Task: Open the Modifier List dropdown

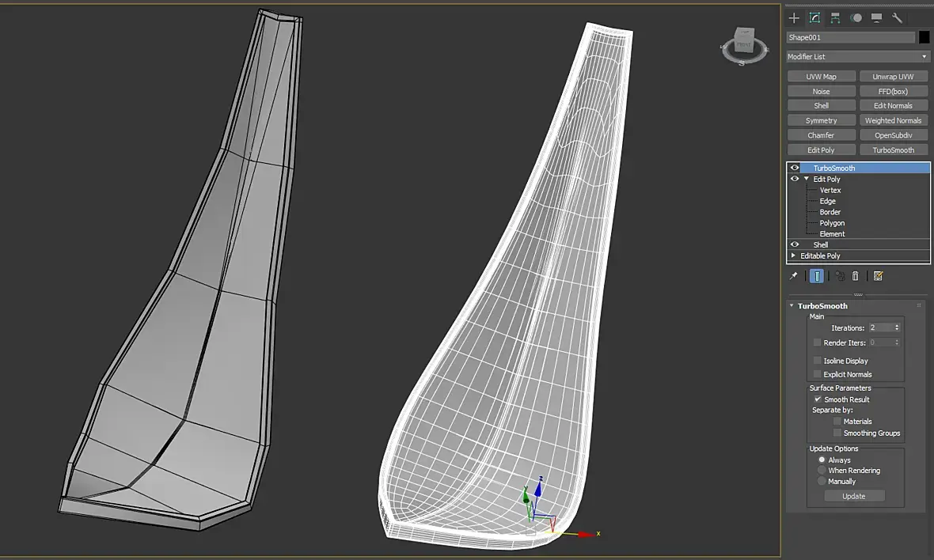Action: tap(857, 56)
